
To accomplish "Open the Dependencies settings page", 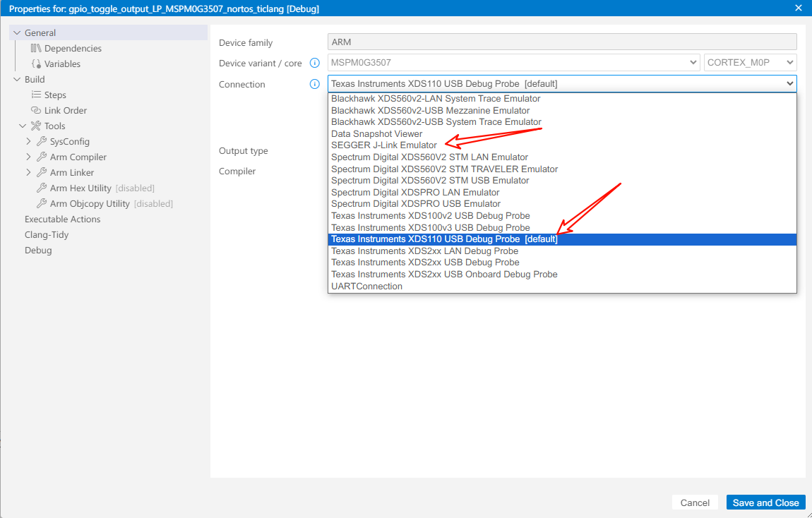I will [x=73, y=48].
